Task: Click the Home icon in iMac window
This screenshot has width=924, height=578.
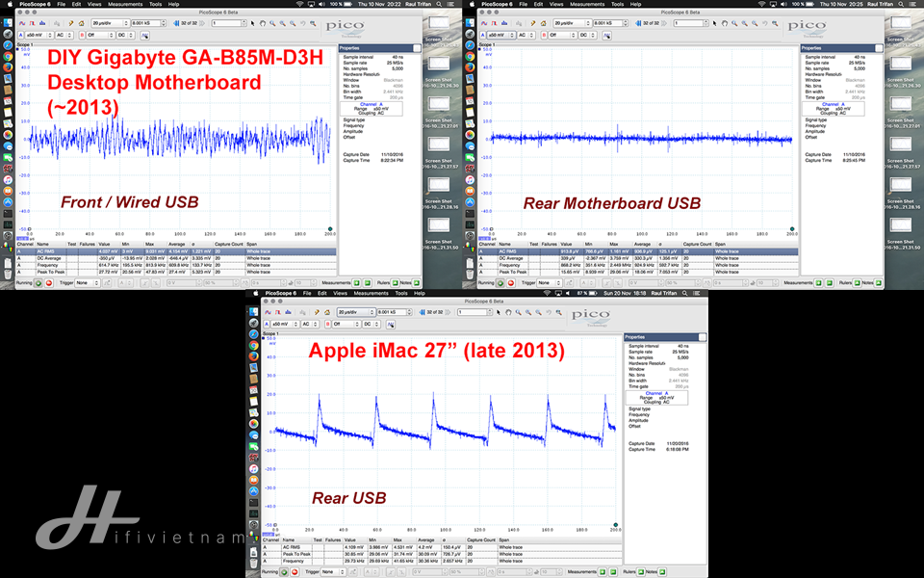Action: (327, 312)
